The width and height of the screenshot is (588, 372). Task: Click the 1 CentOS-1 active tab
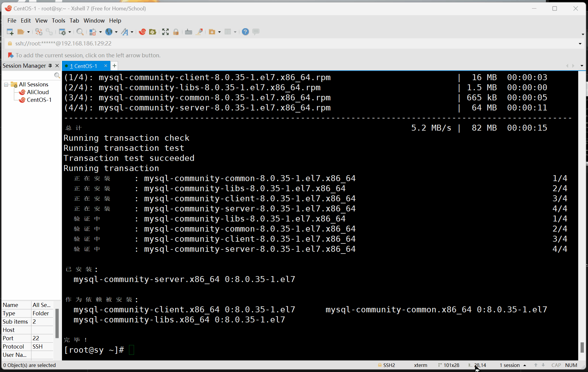[x=84, y=66]
